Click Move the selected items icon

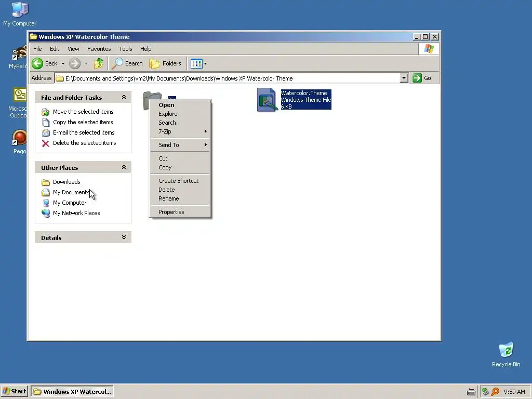(46, 112)
